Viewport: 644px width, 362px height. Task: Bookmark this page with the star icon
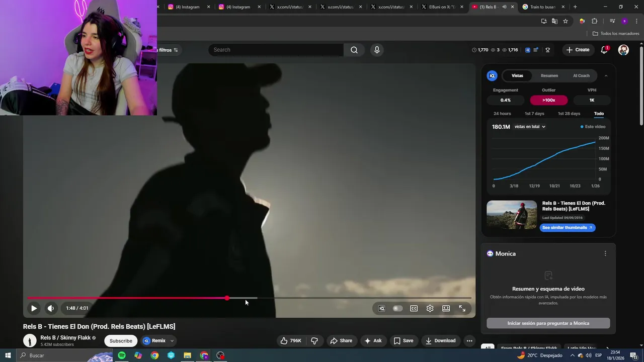click(x=566, y=21)
